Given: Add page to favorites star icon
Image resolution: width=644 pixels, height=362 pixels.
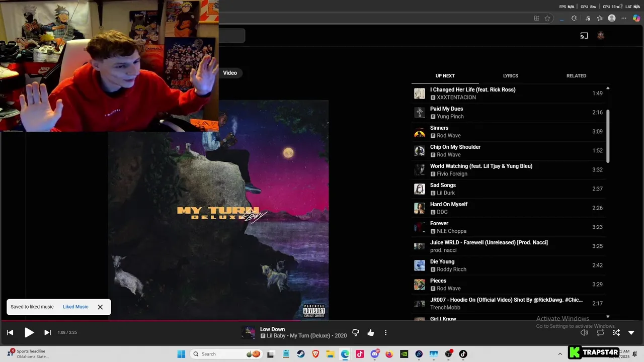Looking at the screenshot, I should [x=547, y=18].
